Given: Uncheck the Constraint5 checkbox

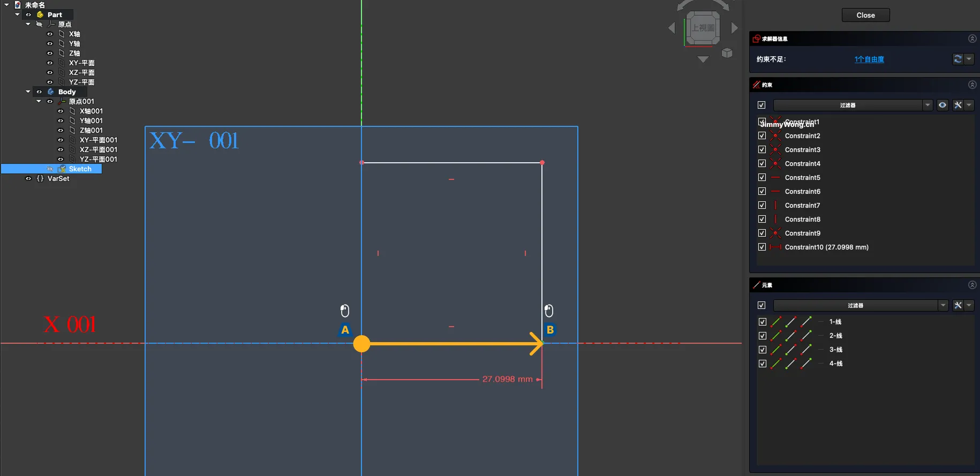Looking at the screenshot, I should (x=762, y=177).
